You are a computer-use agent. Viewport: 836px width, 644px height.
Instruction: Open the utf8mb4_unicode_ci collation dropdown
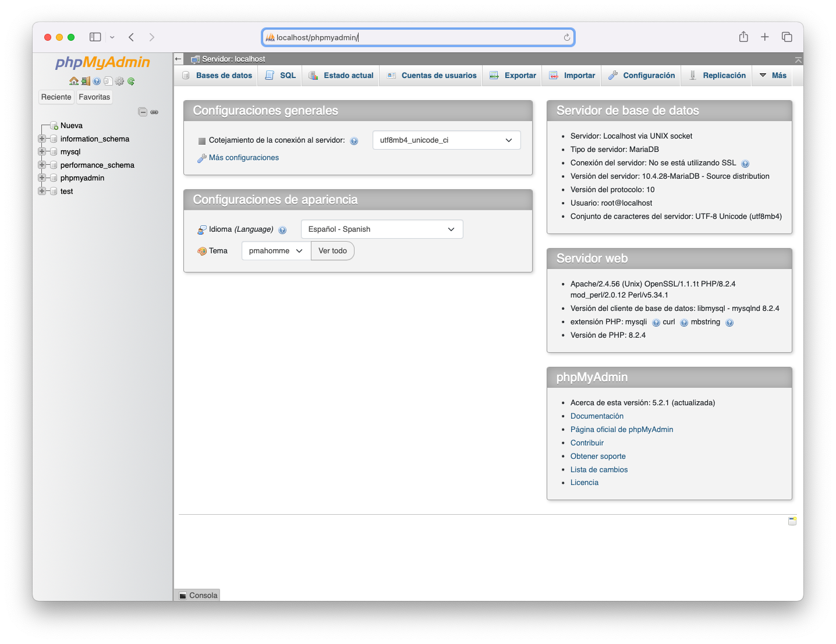tap(446, 140)
